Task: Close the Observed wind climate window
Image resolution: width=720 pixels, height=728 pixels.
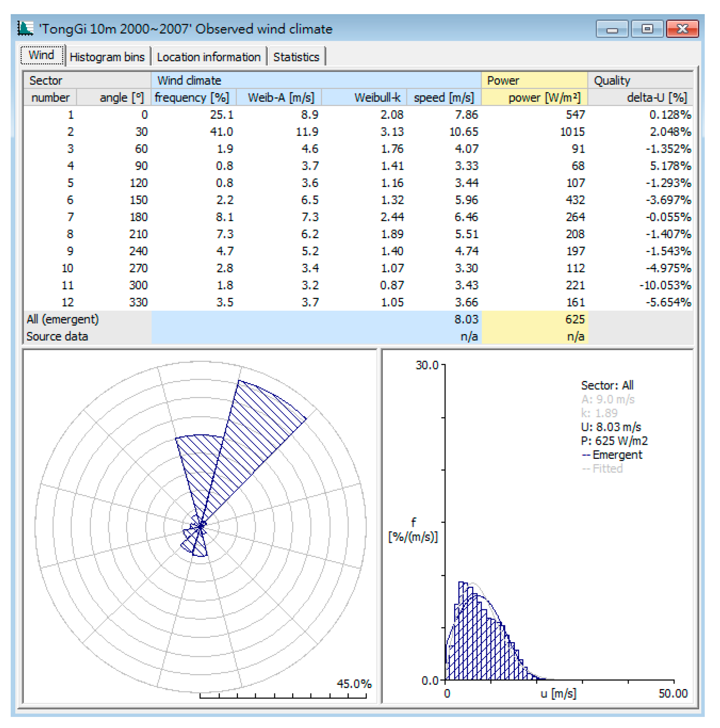Action: 682,29
